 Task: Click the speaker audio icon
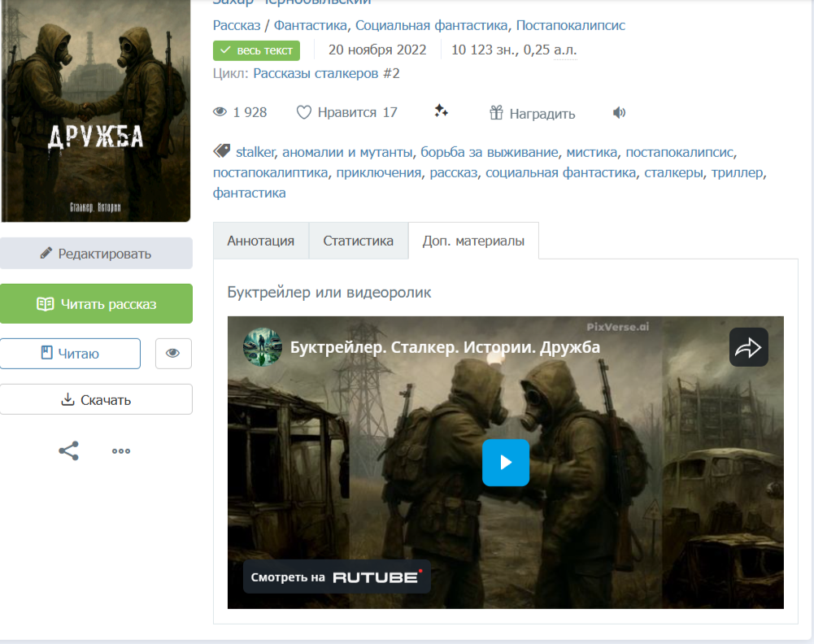tap(619, 113)
